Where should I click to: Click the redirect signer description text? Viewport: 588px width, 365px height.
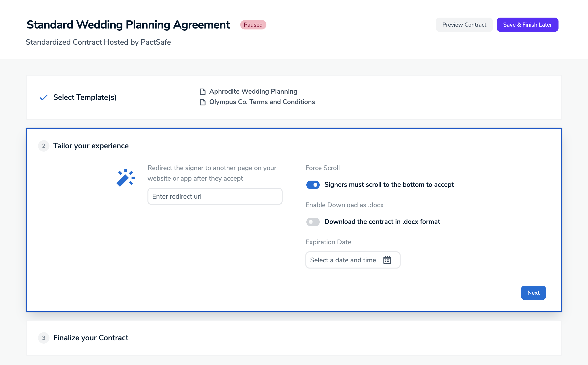212,173
